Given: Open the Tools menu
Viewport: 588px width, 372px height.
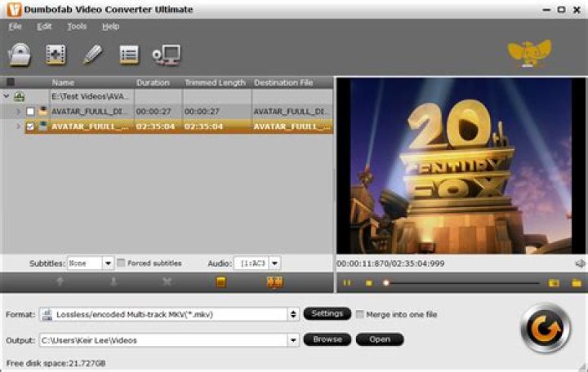Looking at the screenshot, I should 77,26.
